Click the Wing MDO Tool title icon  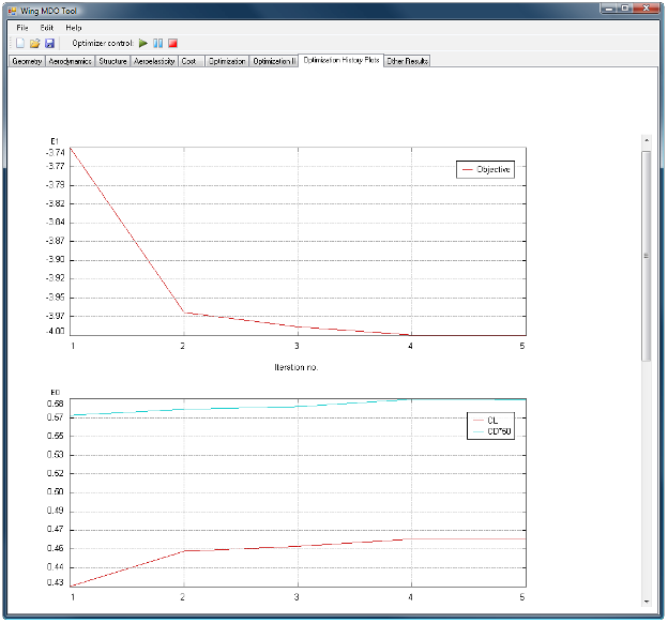[12, 11]
